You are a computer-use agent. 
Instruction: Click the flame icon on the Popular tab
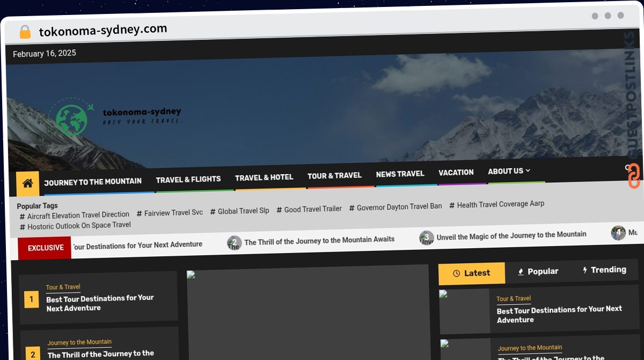click(x=521, y=272)
